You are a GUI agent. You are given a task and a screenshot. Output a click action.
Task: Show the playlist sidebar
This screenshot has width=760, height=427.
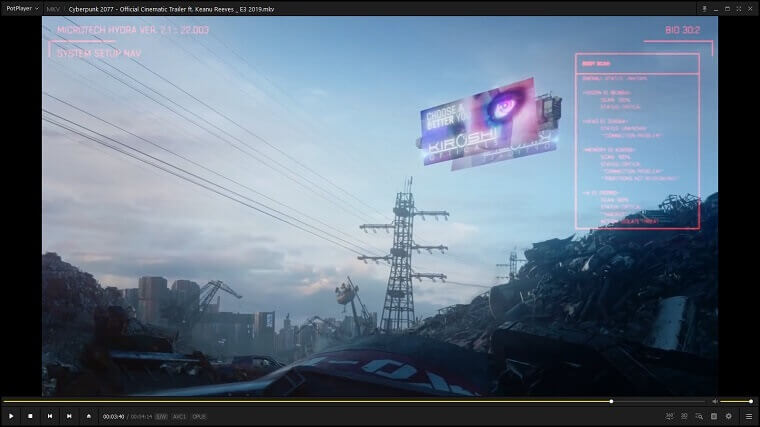[749, 416]
